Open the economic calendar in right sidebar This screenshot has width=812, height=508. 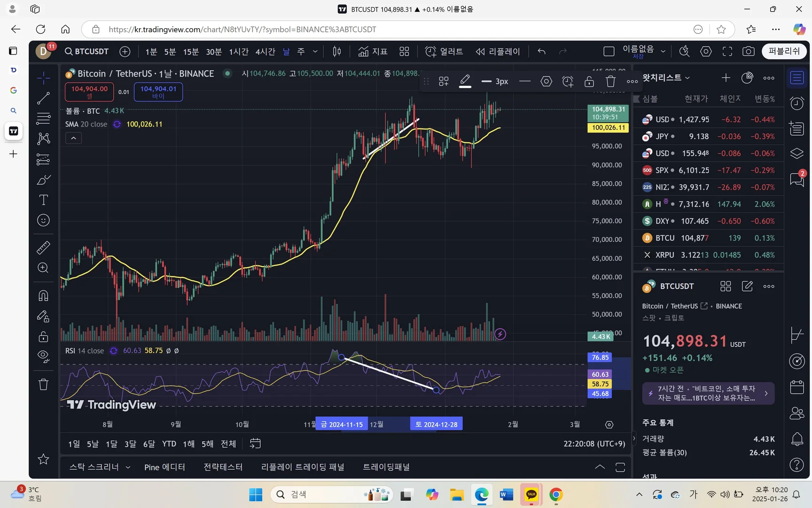pos(797,387)
